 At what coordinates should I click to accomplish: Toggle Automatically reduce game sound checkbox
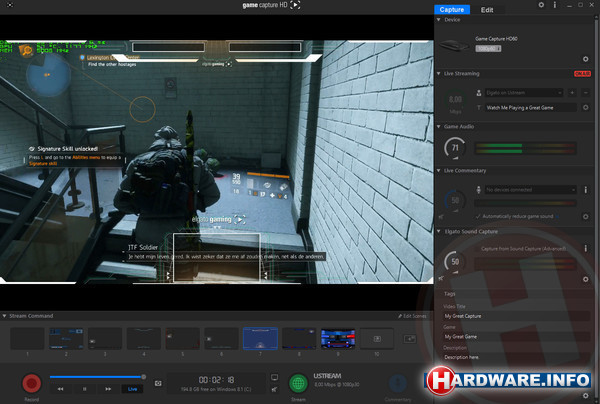[x=478, y=217]
